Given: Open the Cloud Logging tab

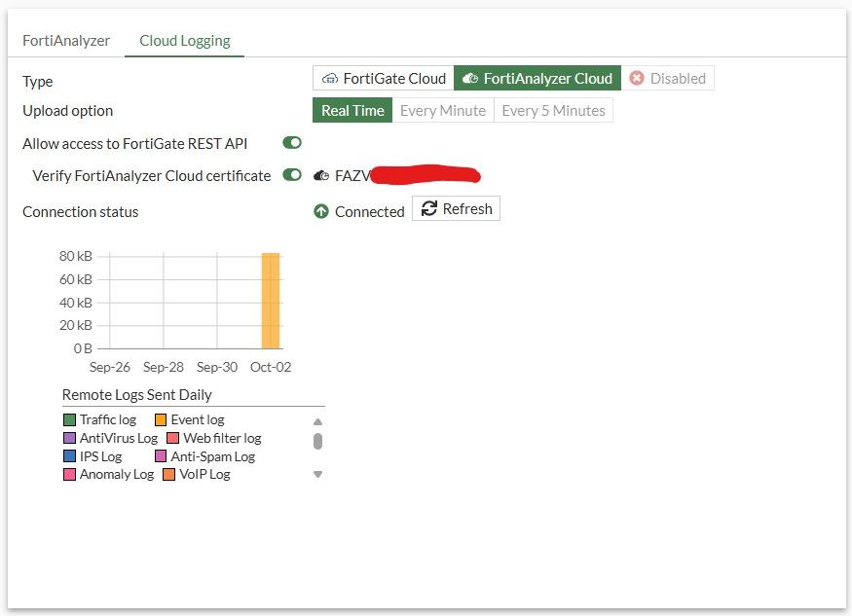Looking at the screenshot, I should click(185, 41).
